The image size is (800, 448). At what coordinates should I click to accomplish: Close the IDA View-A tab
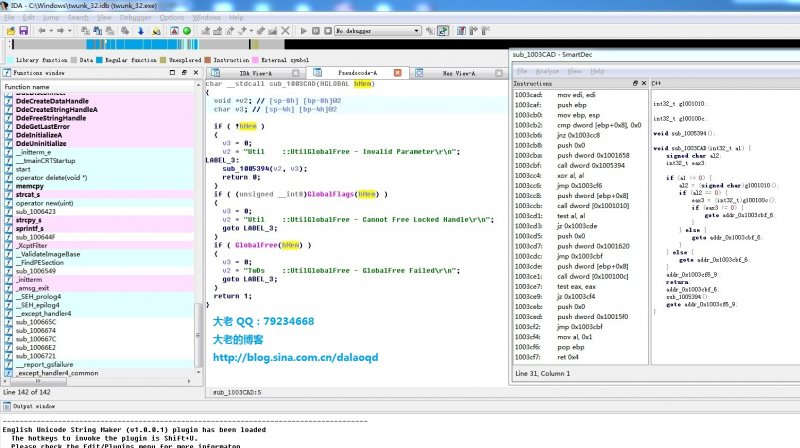(x=295, y=73)
